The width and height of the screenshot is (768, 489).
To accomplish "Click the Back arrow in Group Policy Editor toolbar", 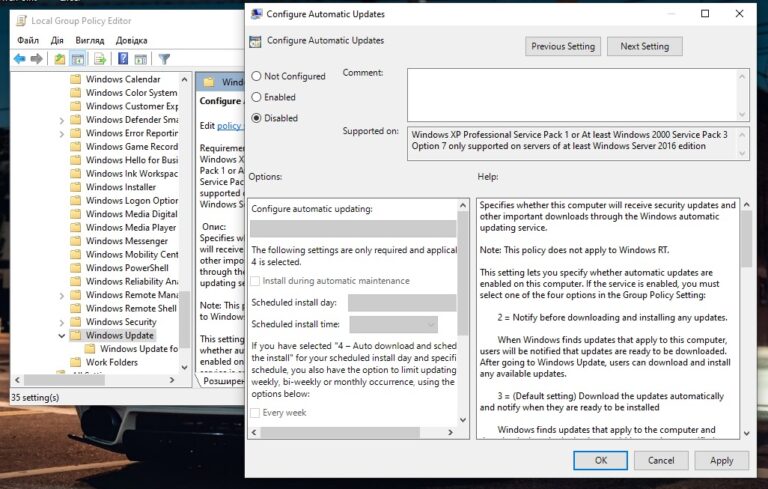I will tap(20, 59).
